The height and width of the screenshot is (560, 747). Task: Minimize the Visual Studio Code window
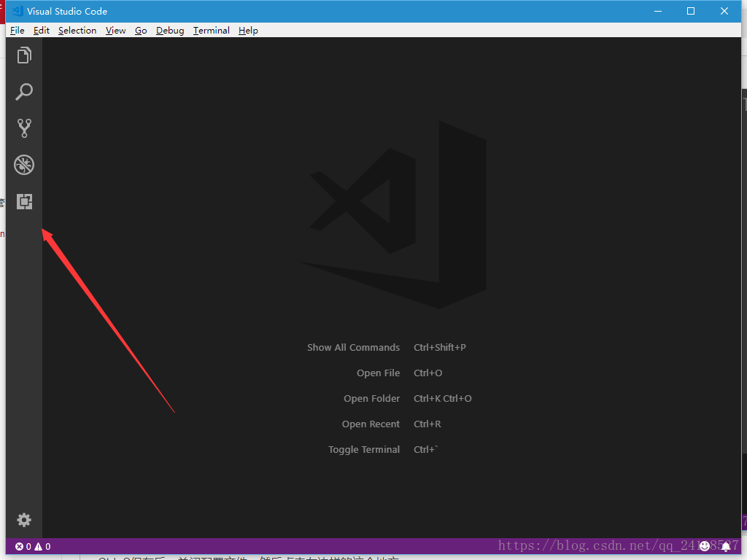pyautogui.click(x=658, y=11)
